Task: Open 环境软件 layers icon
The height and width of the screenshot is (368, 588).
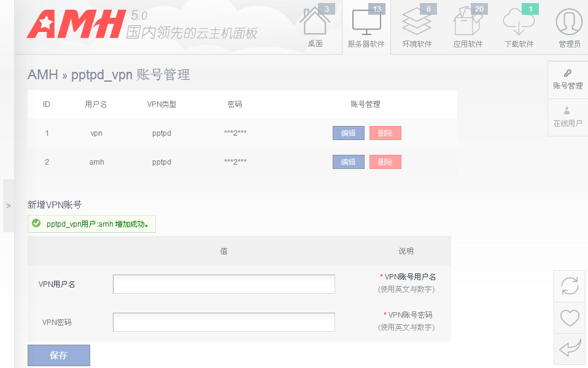Action: point(417,26)
